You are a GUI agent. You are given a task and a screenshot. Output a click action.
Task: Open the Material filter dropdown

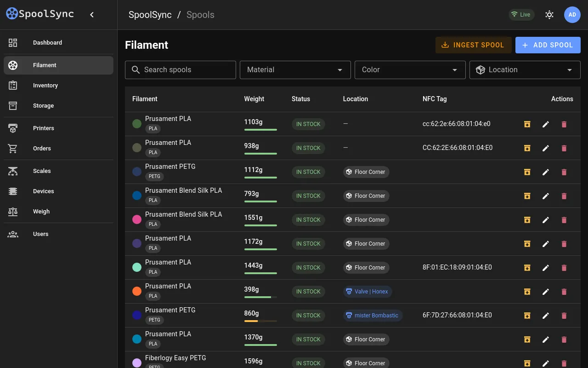tap(295, 70)
